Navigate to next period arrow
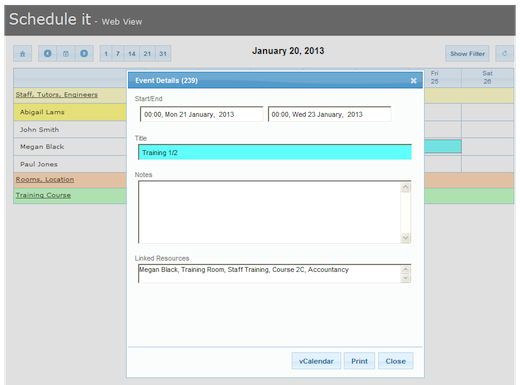Image resolution: width=520 pixels, height=385 pixels. [84, 53]
